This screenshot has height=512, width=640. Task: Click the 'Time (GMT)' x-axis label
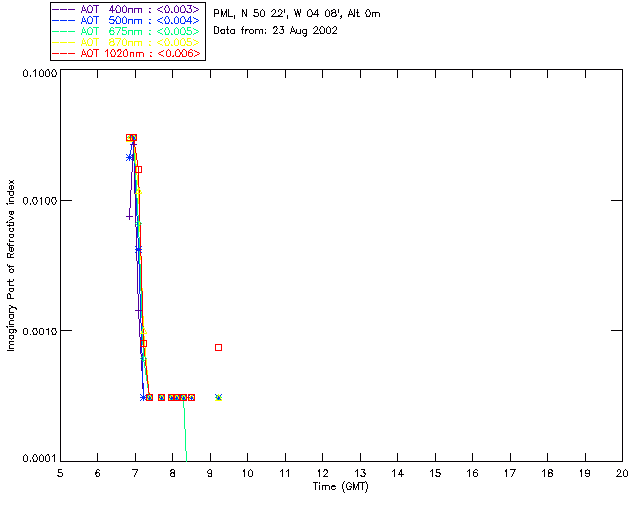[x=341, y=487]
